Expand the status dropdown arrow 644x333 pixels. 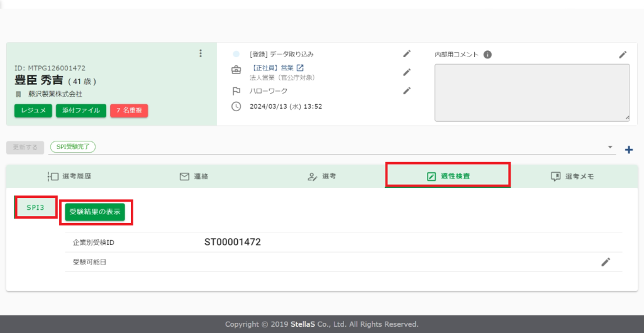coord(611,147)
